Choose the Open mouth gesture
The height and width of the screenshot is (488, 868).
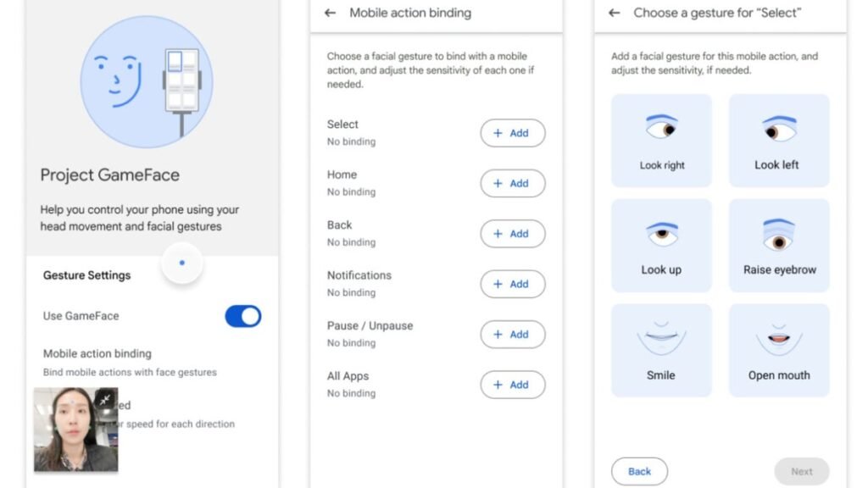(x=778, y=350)
